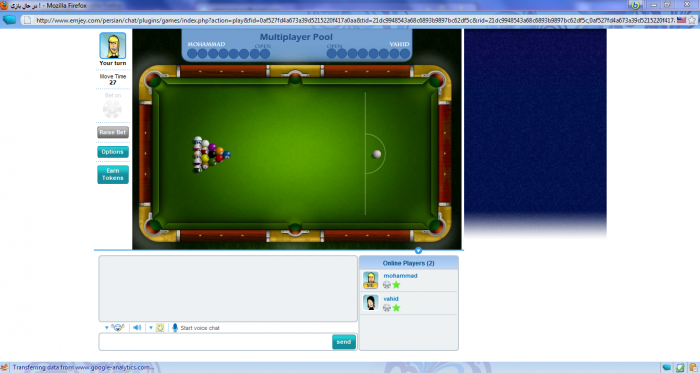Open the animated emoticon picker face icon

117,327
